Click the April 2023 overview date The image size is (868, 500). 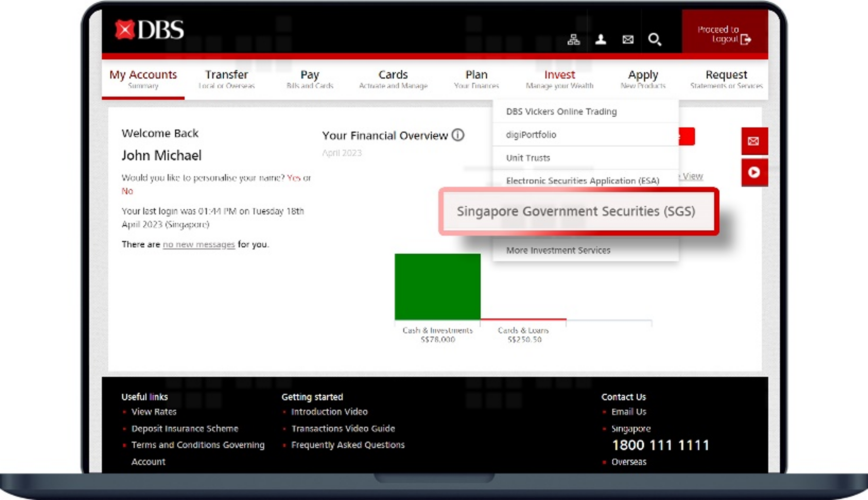tap(342, 153)
